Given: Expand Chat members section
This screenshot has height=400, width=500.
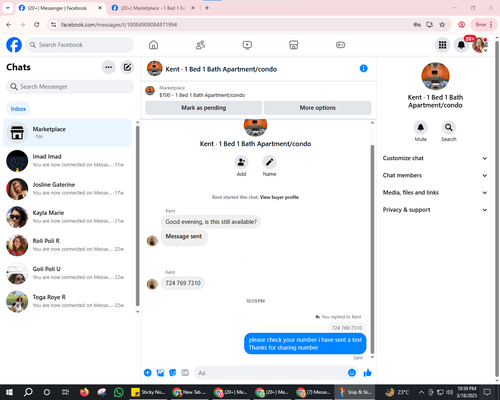Looking at the screenshot, I should 435,175.
